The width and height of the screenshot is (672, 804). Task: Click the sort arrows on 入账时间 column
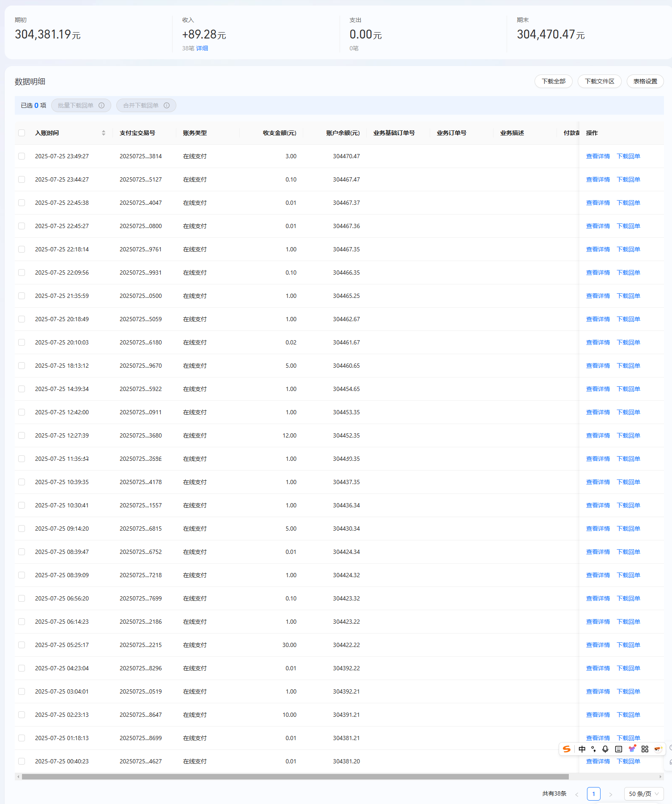click(x=104, y=133)
